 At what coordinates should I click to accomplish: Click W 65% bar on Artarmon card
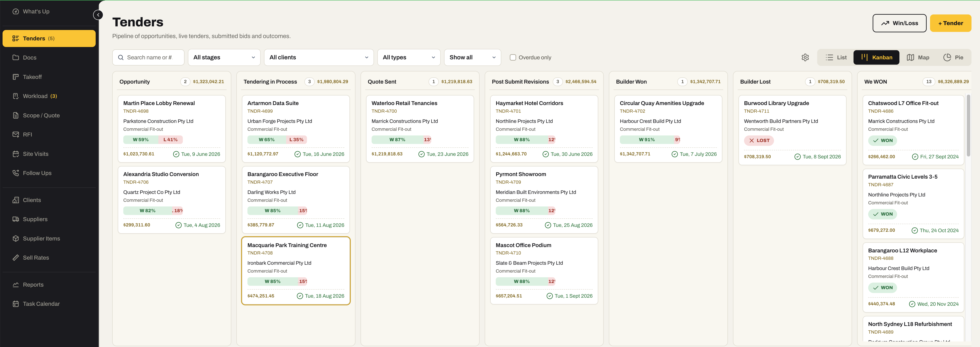coord(266,140)
